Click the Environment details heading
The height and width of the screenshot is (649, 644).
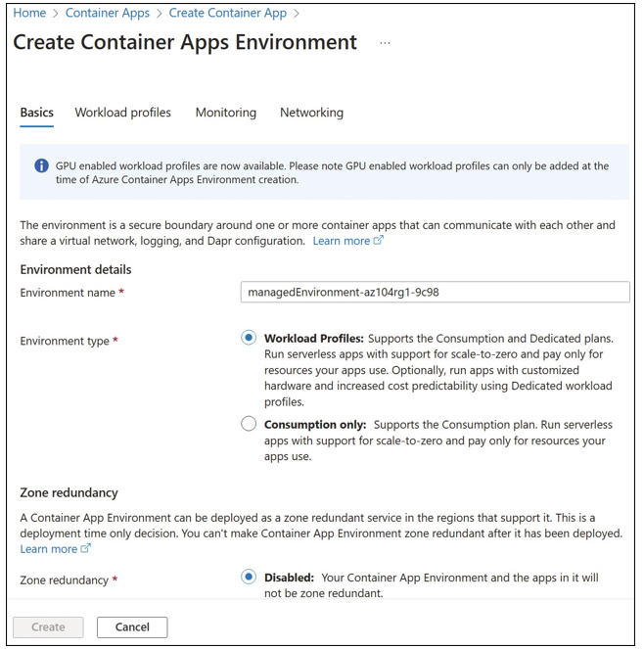click(x=75, y=270)
